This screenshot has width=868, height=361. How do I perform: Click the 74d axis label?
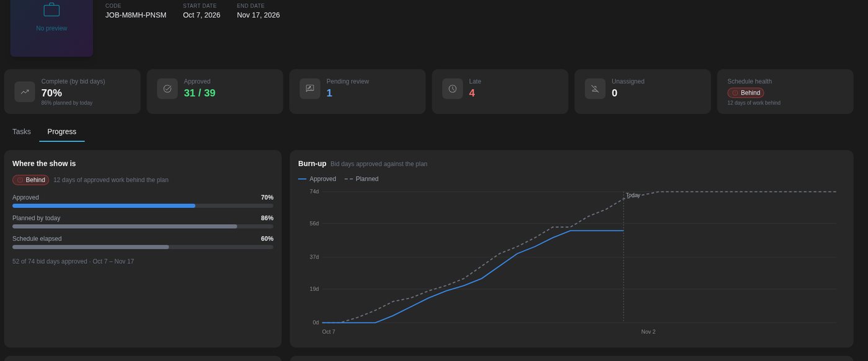[314, 191]
